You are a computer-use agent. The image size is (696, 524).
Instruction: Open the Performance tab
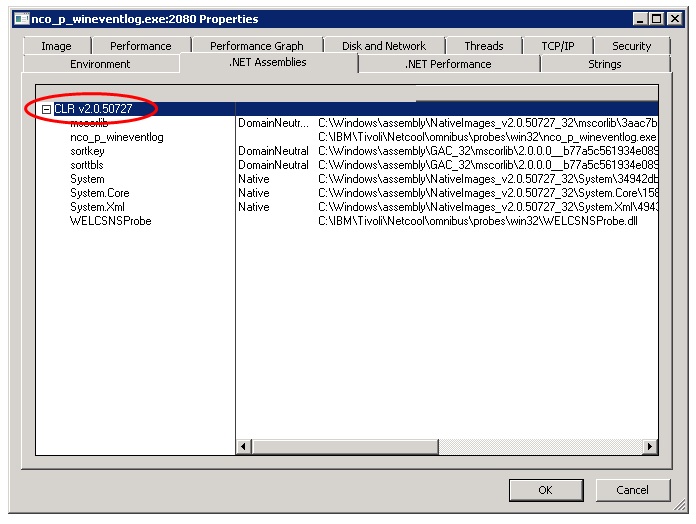[x=140, y=46]
